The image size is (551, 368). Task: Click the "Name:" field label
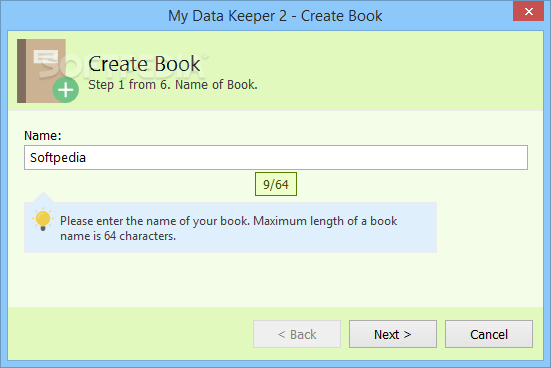43,136
